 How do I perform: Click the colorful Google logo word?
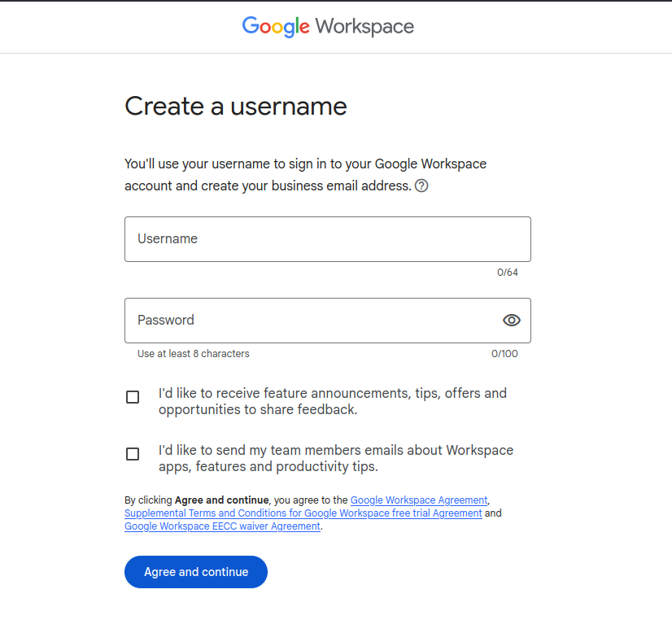(x=276, y=27)
